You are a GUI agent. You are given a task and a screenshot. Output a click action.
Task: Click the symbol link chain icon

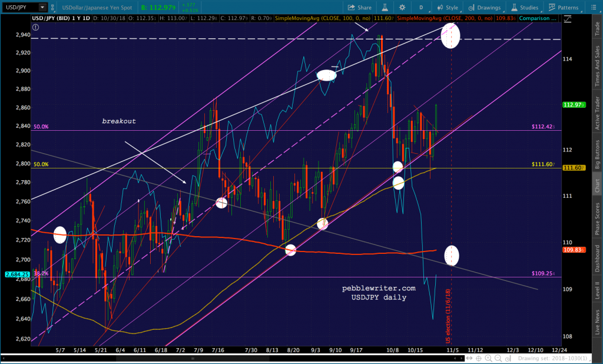click(52, 7)
